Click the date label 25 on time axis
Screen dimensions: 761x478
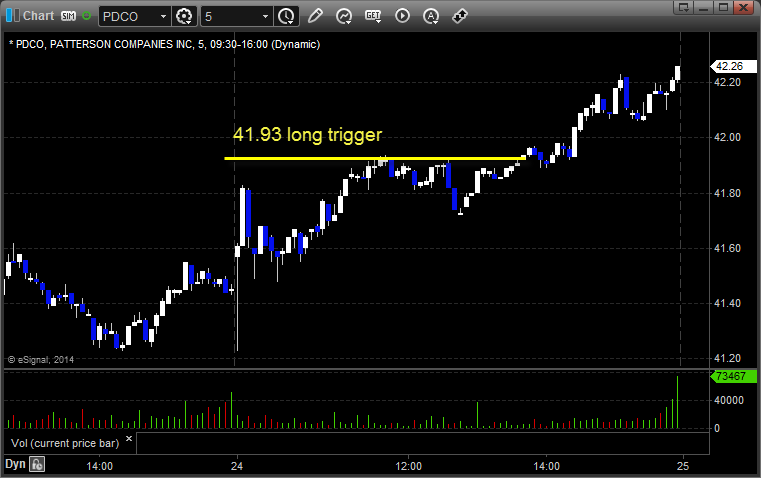683,466
